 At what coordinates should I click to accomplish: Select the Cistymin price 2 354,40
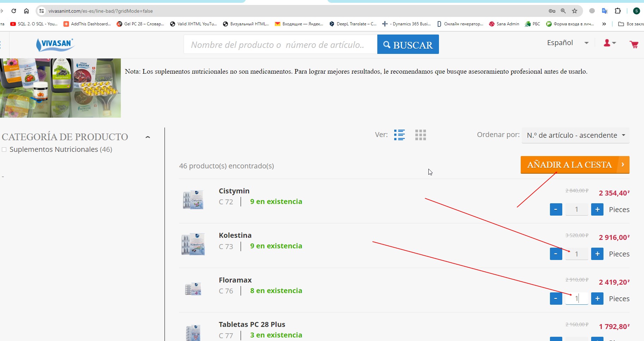pos(614,193)
